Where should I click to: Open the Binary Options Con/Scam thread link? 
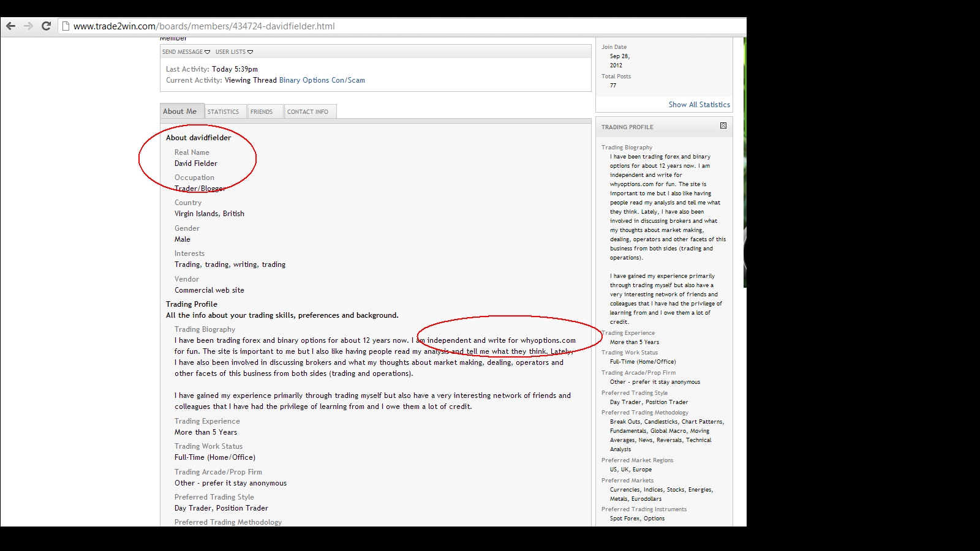tap(322, 80)
